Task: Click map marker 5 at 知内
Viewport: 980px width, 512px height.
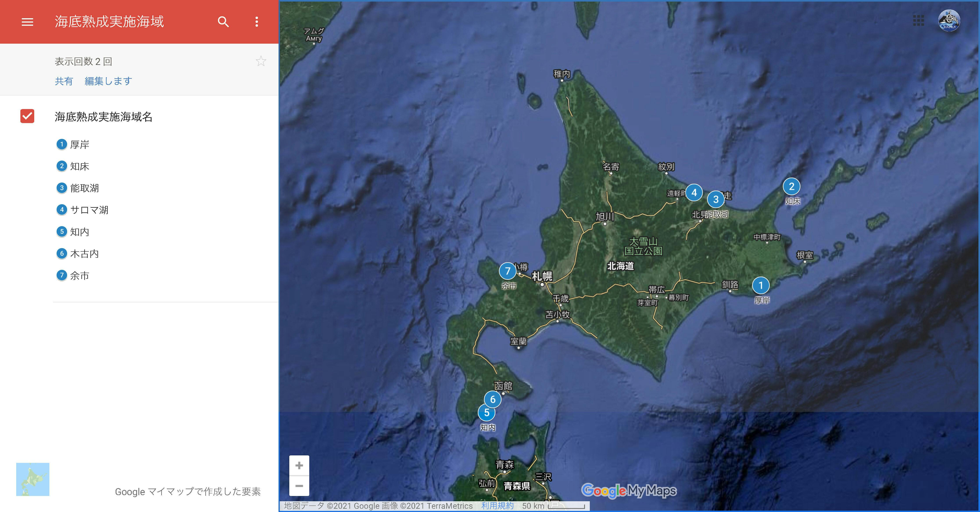Action: [486, 413]
